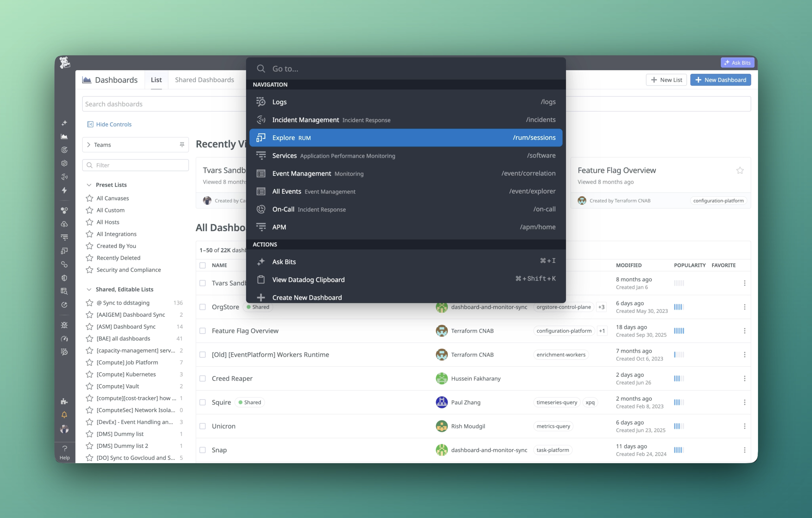
Task: Open the three-dot menu for the Workers Runtime row
Action: [745, 355]
